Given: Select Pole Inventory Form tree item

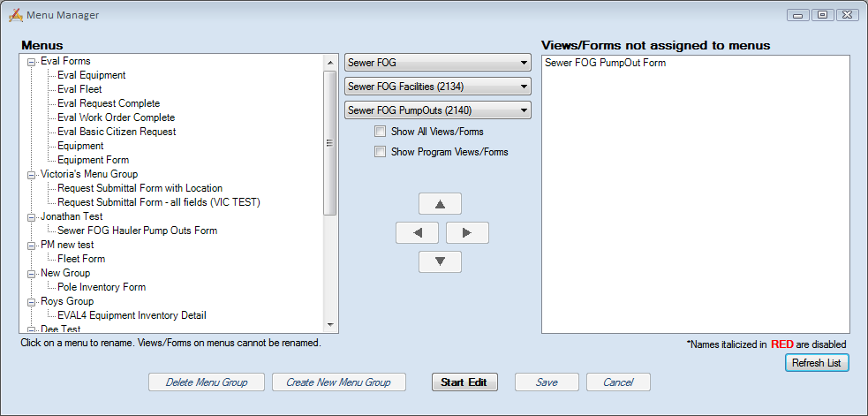Looking at the screenshot, I should [102, 287].
